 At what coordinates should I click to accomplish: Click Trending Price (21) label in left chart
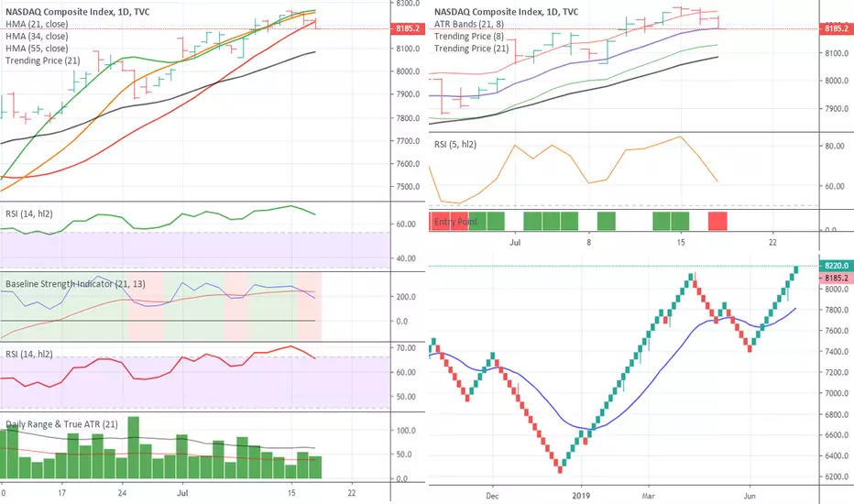click(42, 60)
